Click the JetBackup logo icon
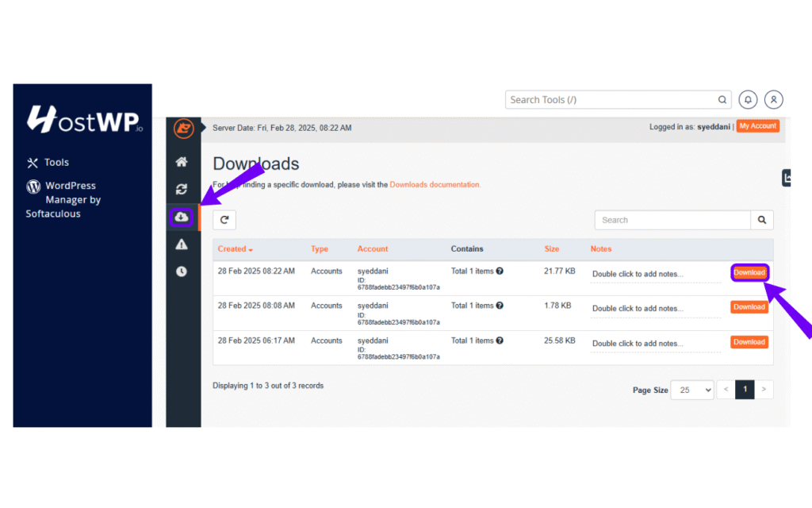812x508 pixels. tap(183, 129)
